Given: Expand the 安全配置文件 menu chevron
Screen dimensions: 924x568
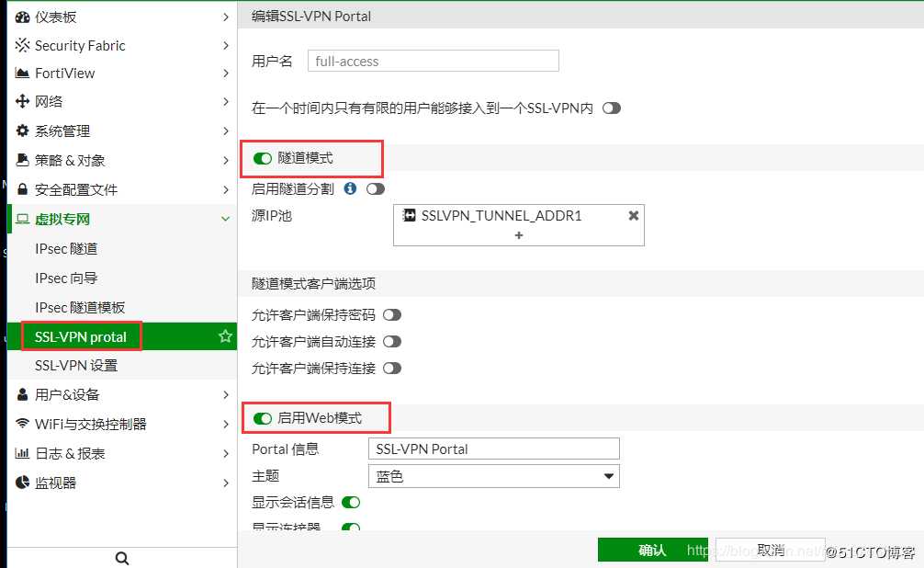Looking at the screenshot, I should (x=226, y=190).
